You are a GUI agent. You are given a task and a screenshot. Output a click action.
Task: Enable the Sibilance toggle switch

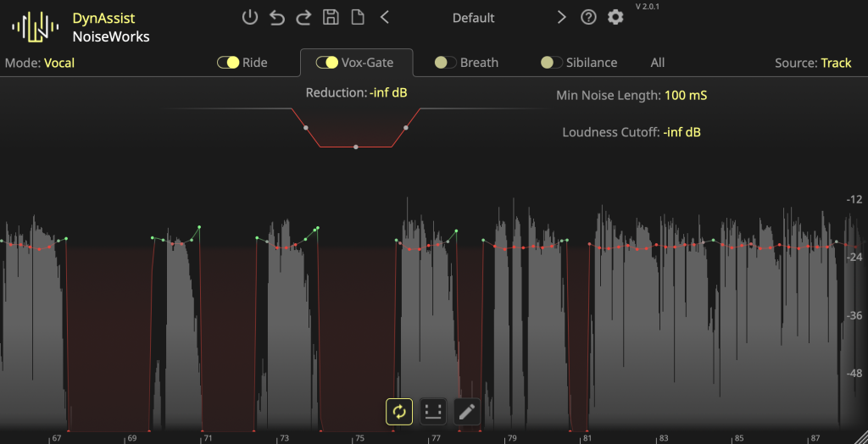pyautogui.click(x=552, y=63)
